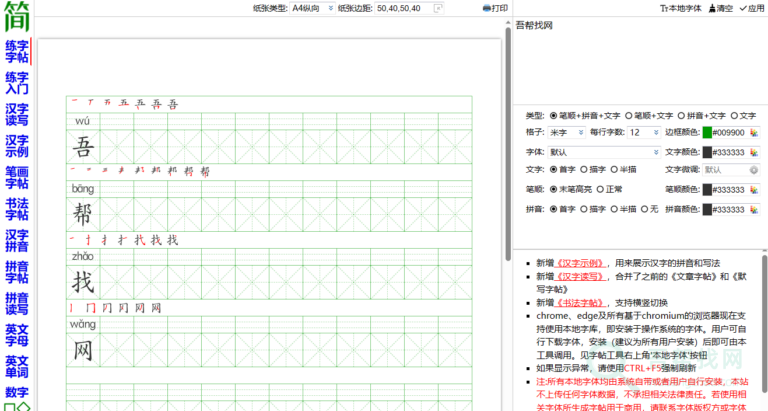Click the 简 logo at top left
The width and height of the screenshot is (768, 411).
coord(16,17)
